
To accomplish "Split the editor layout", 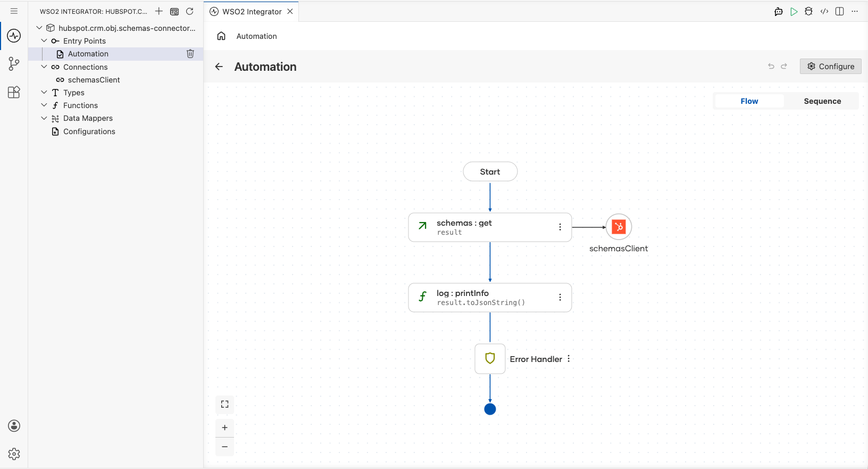I will [x=840, y=12].
